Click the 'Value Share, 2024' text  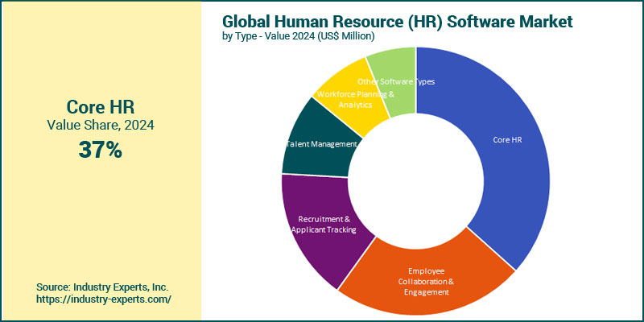pyautogui.click(x=100, y=126)
